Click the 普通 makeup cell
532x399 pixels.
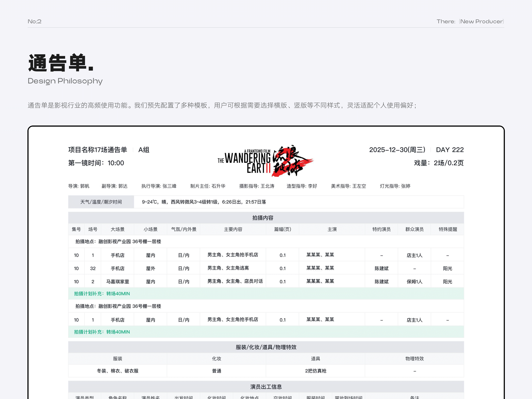click(216, 371)
